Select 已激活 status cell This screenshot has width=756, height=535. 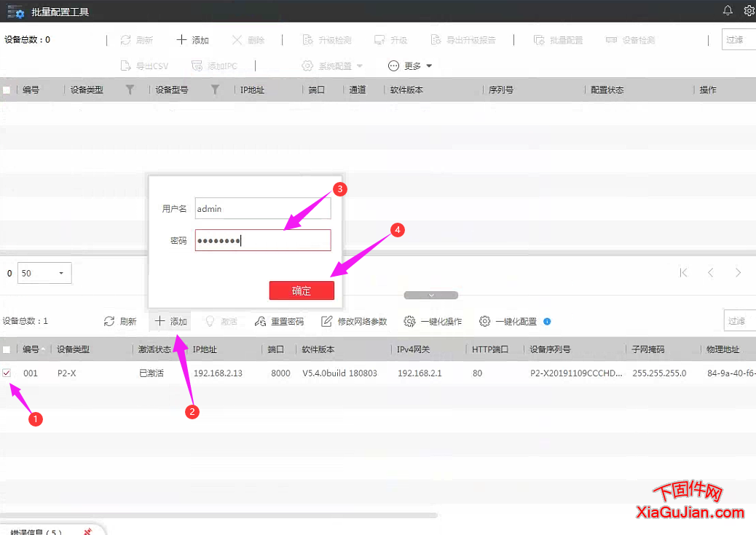click(151, 373)
